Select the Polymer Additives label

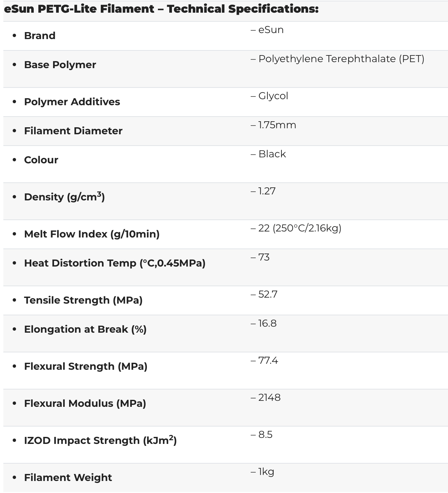tap(72, 102)
